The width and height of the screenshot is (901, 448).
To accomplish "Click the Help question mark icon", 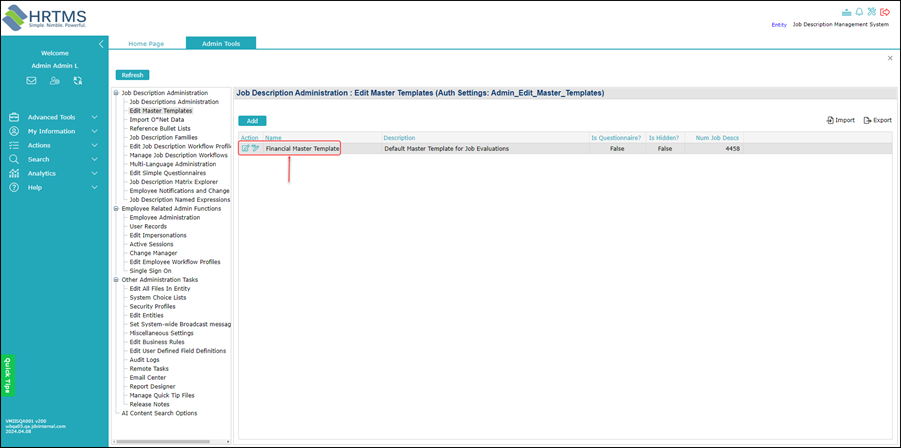I will (x=14, y=187).
